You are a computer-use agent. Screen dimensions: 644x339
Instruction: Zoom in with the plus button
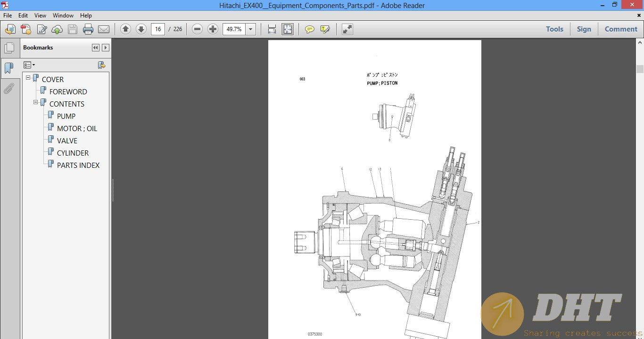(213, 29)
